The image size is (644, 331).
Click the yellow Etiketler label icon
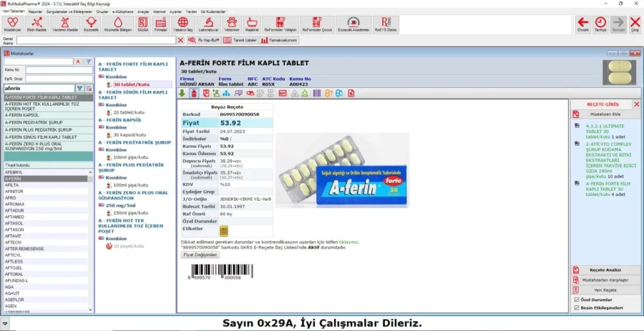[224, 231]
